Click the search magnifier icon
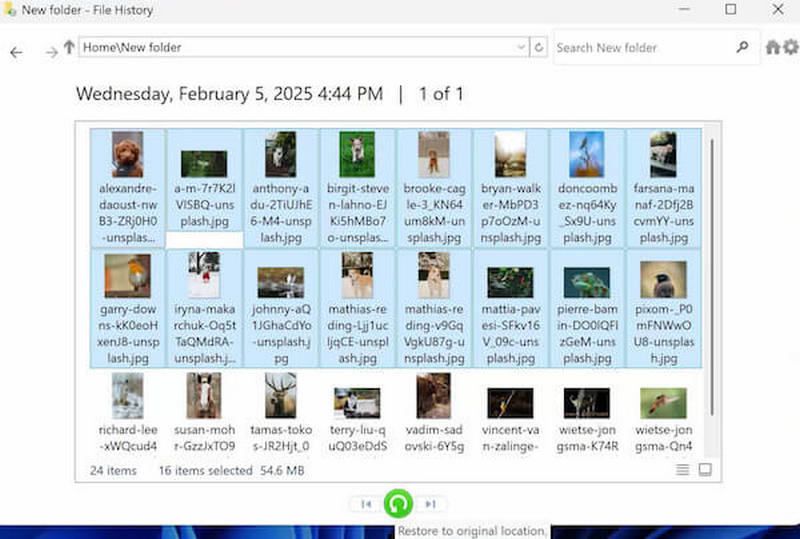800x539 pixels. click(x=742, y=47)
